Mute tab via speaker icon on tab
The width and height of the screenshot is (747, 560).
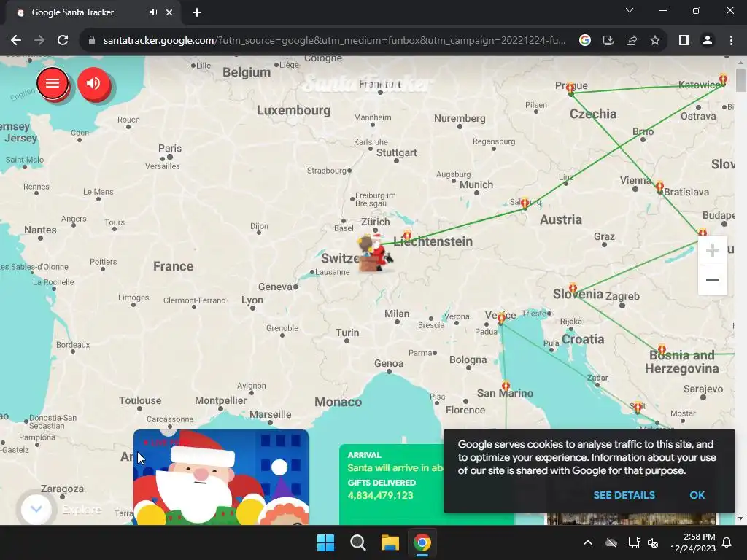(x=153, y=12)
